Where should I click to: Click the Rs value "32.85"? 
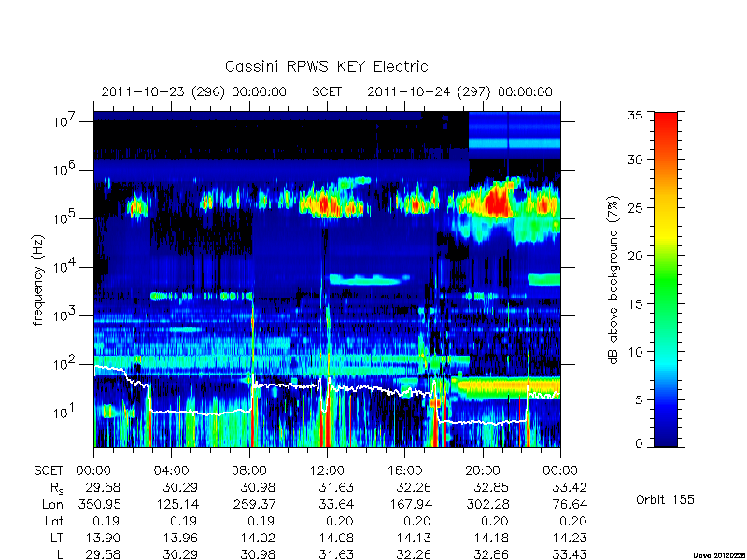[492, 487]
